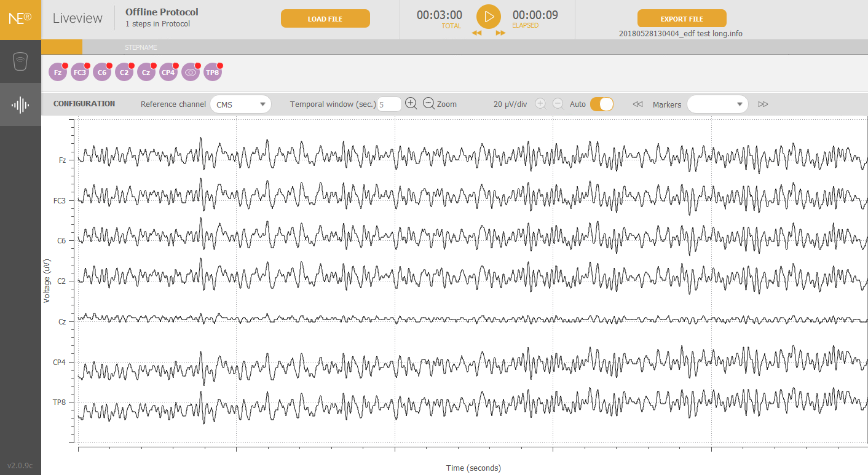Image resolution: width=868 pixels, height=475 pixels.
Task: Toggle the TP8 channel button
Action: pos(212,73)
